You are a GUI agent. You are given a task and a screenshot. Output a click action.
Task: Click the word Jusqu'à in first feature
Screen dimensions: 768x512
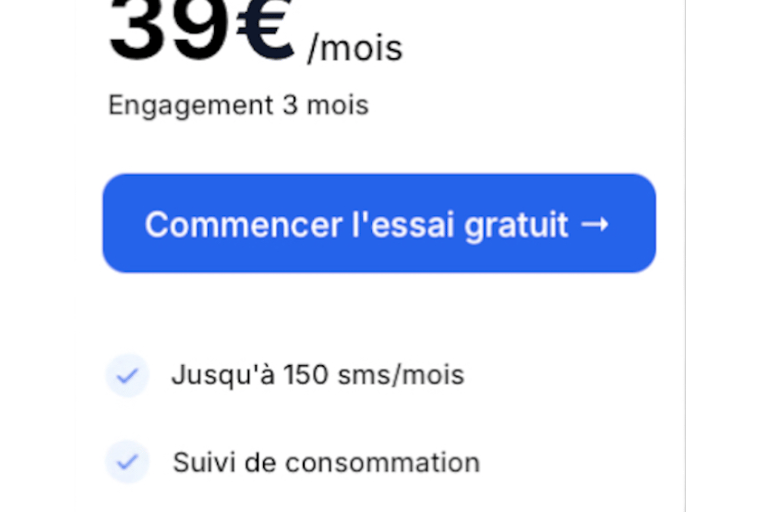(223, 376)
